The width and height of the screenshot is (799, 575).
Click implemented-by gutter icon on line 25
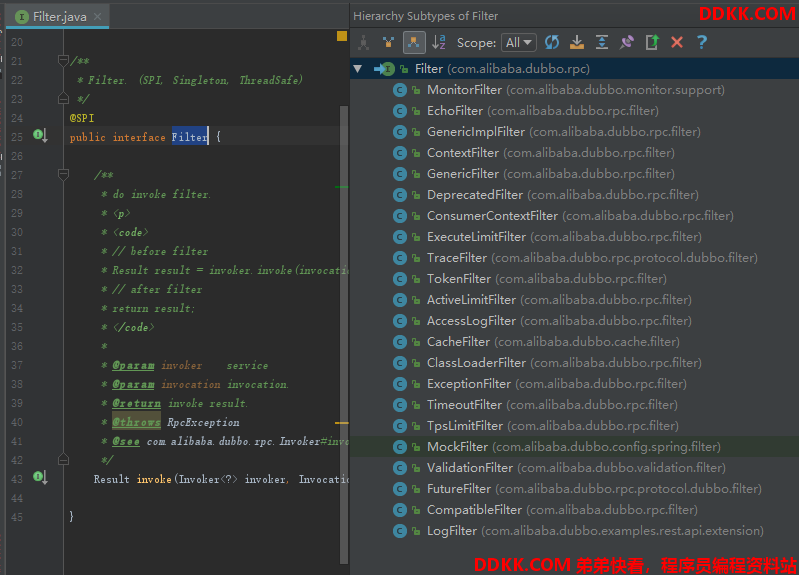click(40, 136)
